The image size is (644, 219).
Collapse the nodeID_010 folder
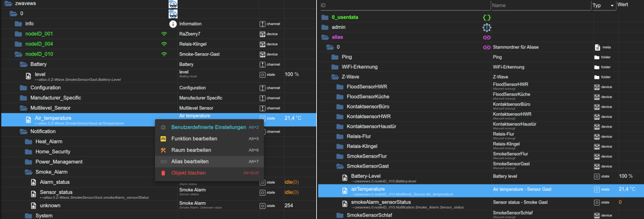click(x=18, y=54)
